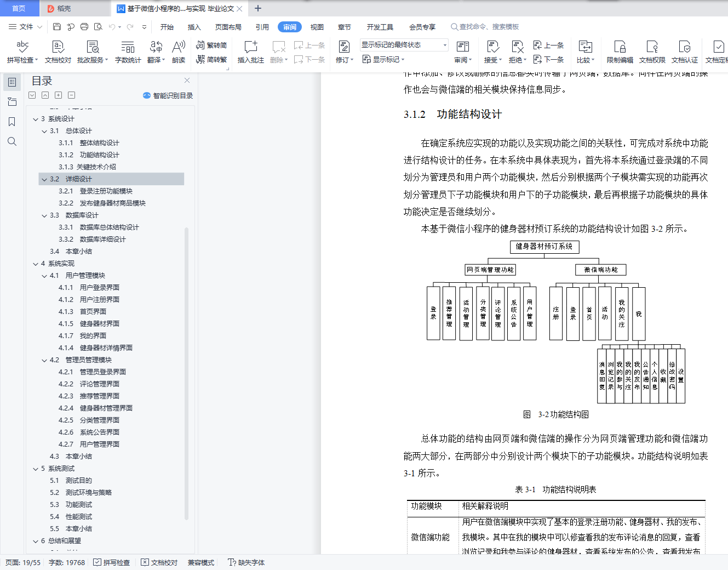Click the print icon in quick access bar
Image resolution: width=728 pixels, height=570 pixels.
point(84,26)
